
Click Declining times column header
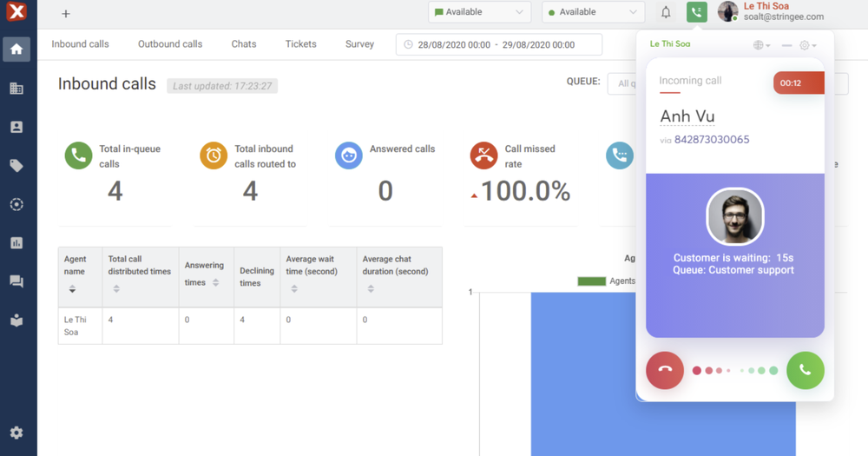[257, 276]
